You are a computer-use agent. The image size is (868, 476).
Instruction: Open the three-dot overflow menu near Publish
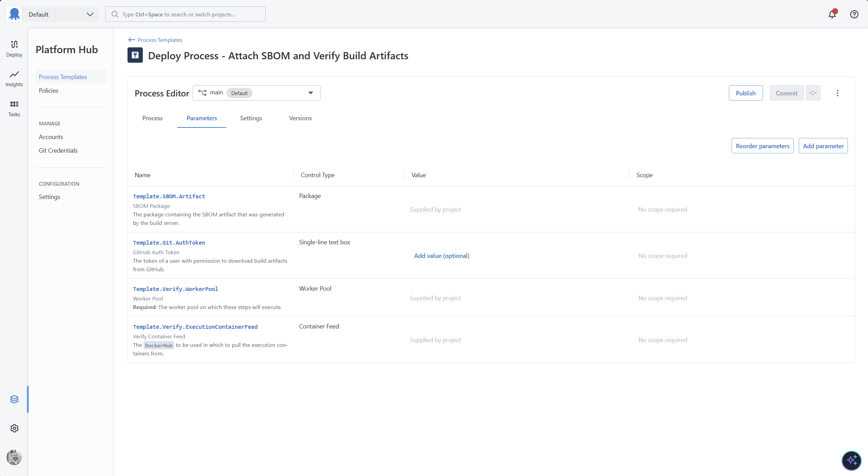837,93
